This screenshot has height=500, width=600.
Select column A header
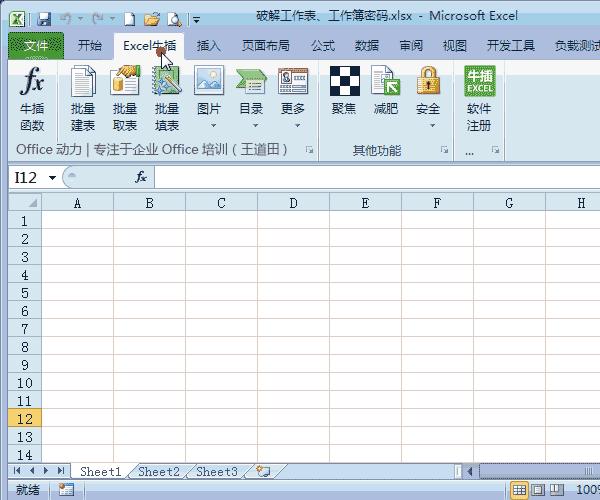tap(78, 203)
